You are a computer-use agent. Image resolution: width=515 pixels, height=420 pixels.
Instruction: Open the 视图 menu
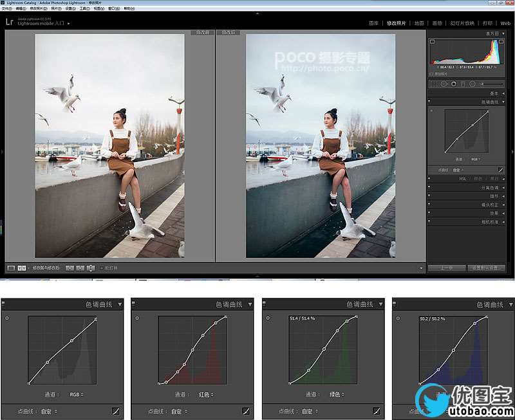tap(99, 8)
